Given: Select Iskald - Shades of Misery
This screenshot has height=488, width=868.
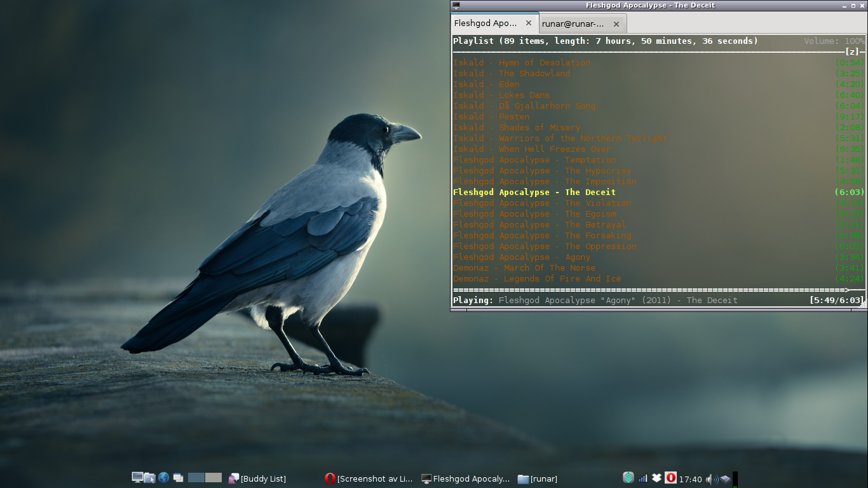Looking at the screenshot, I should (517, 127).
